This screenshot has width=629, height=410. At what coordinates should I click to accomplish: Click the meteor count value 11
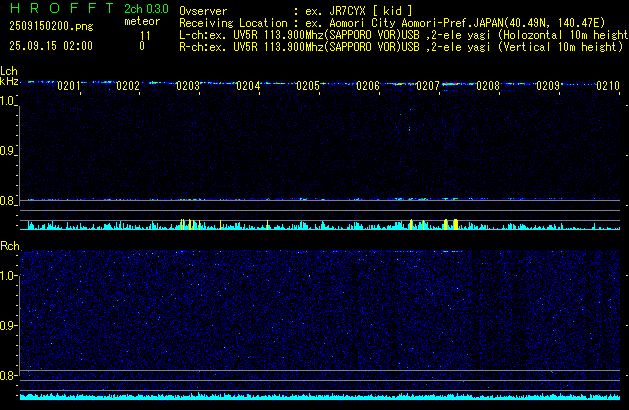pyautogui.click(x=145, y=36)
